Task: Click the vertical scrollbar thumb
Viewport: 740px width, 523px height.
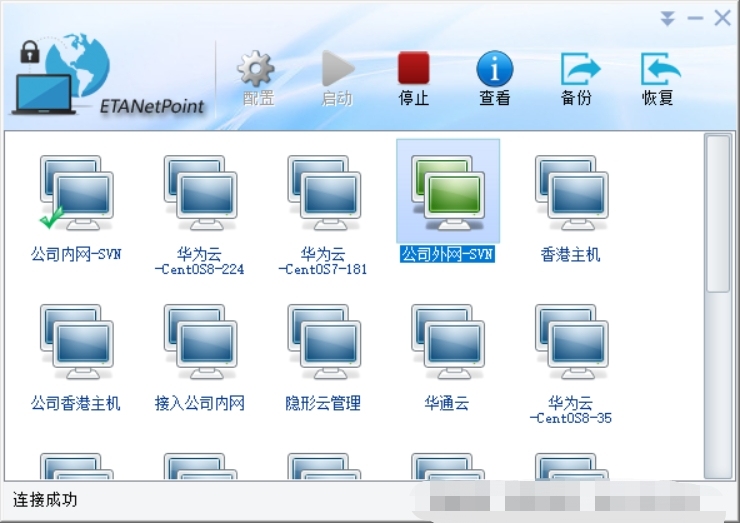Action: (718, 214)
